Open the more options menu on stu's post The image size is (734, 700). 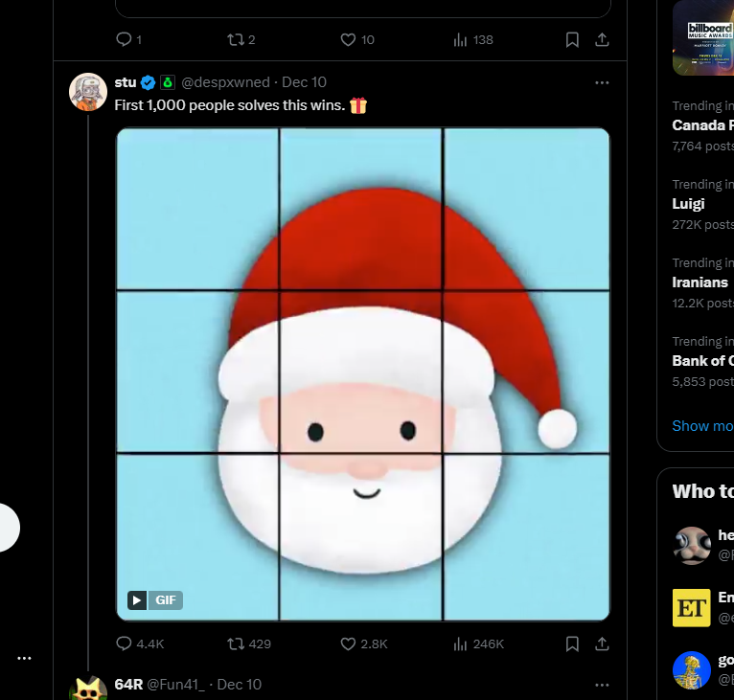click(x=602, y=82)
